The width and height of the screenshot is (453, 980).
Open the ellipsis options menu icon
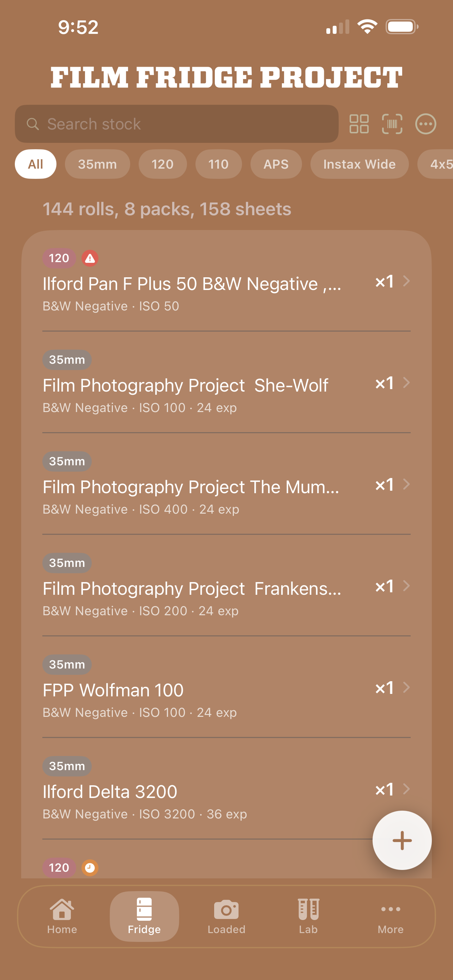(425, 124)
